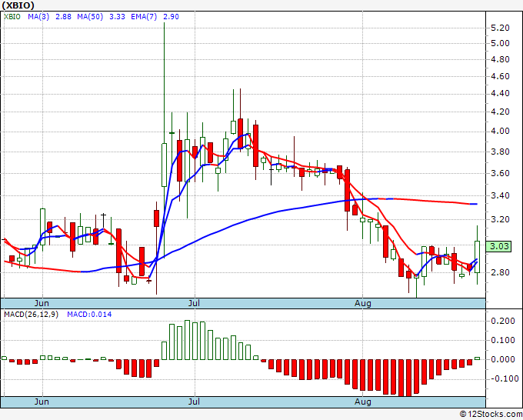Click the MA(3) value 2.88
The width and height of the screenshot is (523, 420).
coord(63,17)
